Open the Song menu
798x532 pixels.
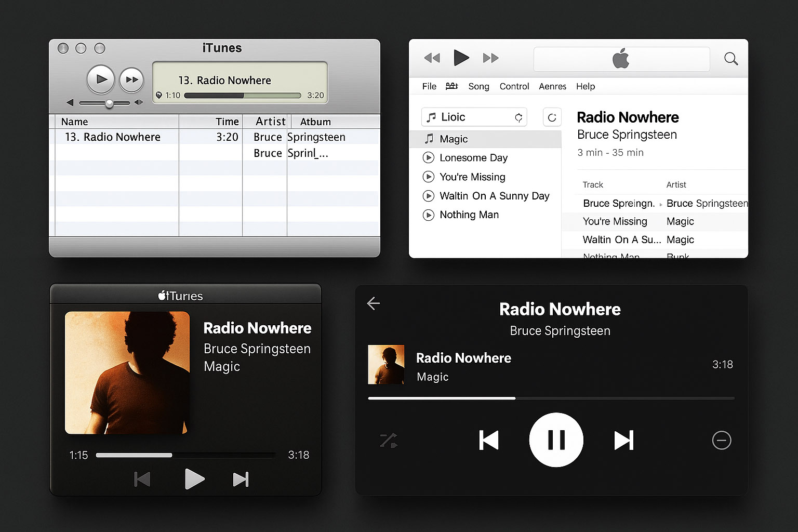click(x=478, y=86)
